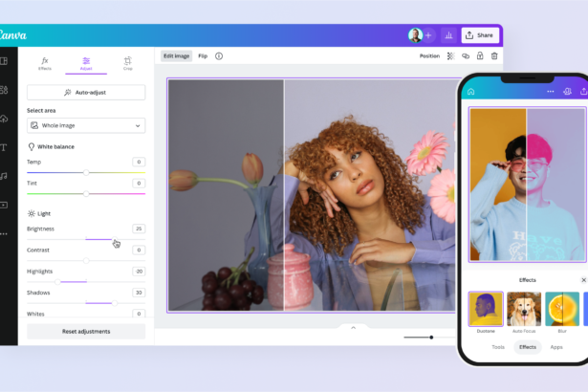Open the insights bar chart icon
Image resolution: width=588 pixels, height=392 pixels.
[x=448, y=35]
